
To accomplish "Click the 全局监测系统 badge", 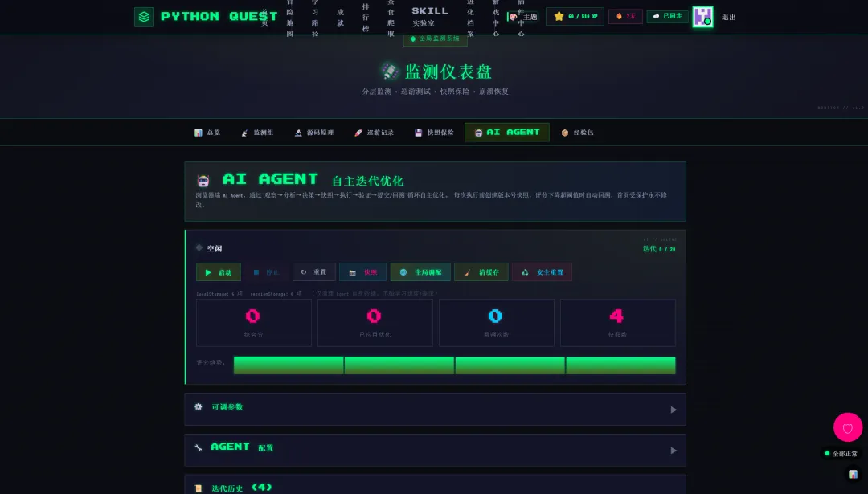I will tap(435, 39).
